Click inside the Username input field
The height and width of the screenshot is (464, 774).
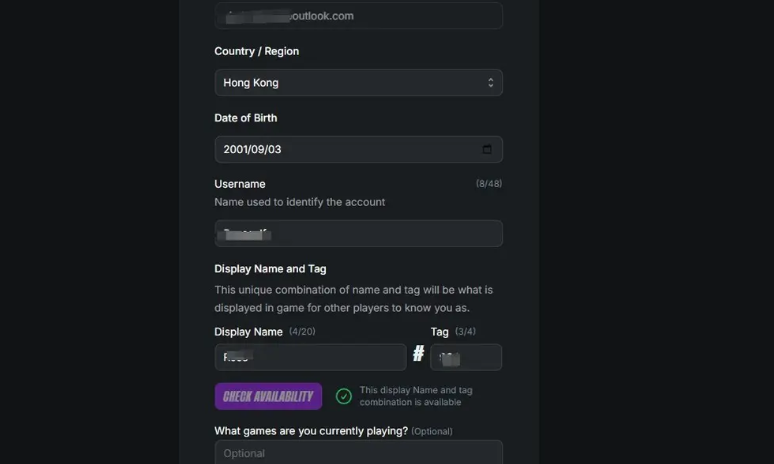click(x=358, y=233)
